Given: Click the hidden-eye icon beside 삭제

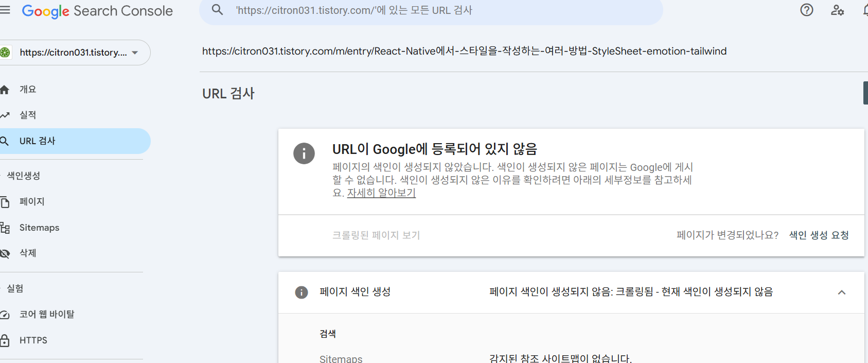Looking at the screenshot, I should point(5,253).
